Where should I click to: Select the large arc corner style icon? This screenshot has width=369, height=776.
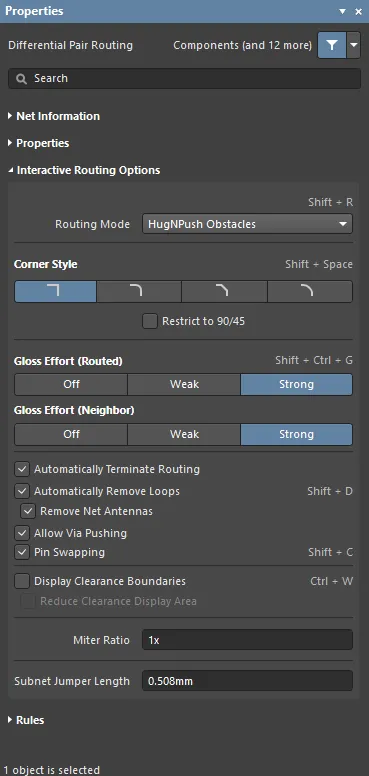[x=310, y=291]
